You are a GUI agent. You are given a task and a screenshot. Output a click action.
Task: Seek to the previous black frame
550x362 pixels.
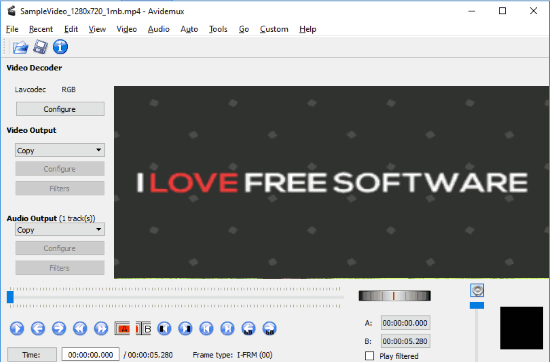tap(164, 329)
